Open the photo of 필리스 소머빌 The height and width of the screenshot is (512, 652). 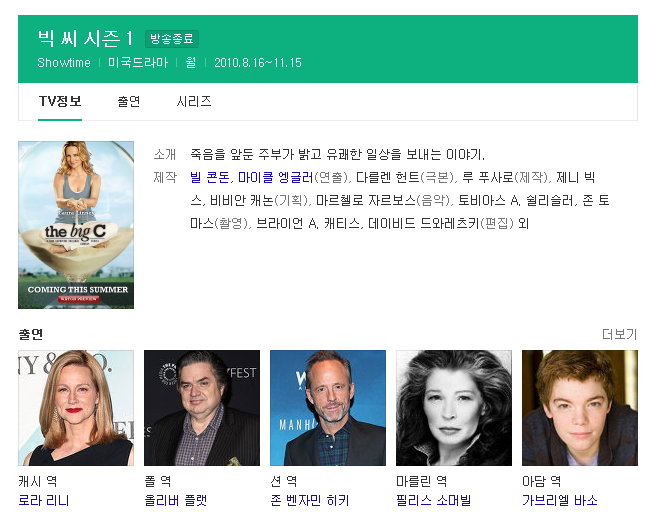click(x=454, y=408)
